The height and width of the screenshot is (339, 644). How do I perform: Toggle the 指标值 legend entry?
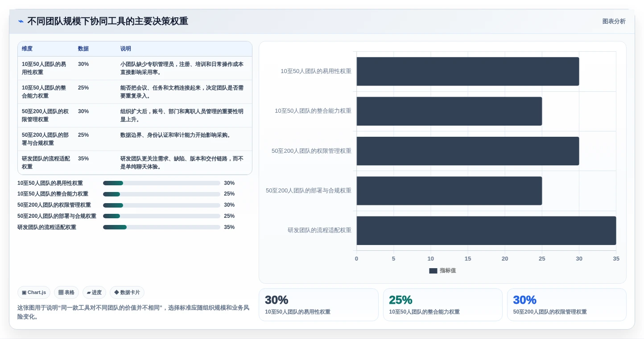(442, 270)
